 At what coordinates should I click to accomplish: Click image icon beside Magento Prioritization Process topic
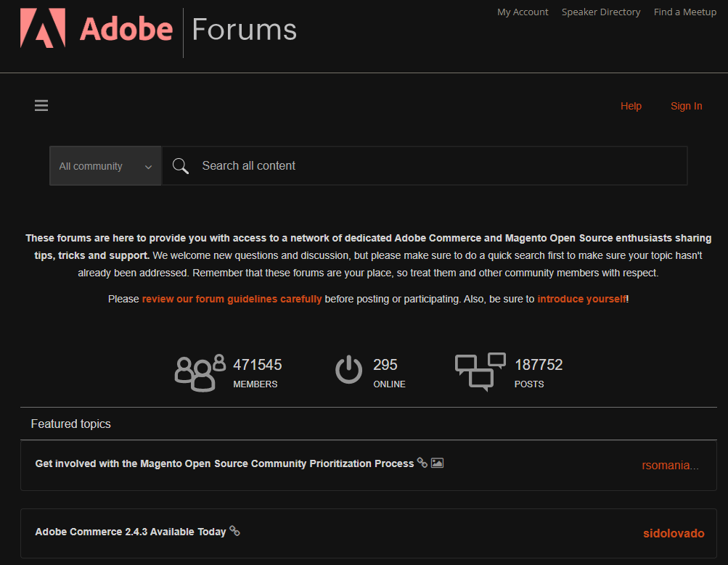pos(438,463)
